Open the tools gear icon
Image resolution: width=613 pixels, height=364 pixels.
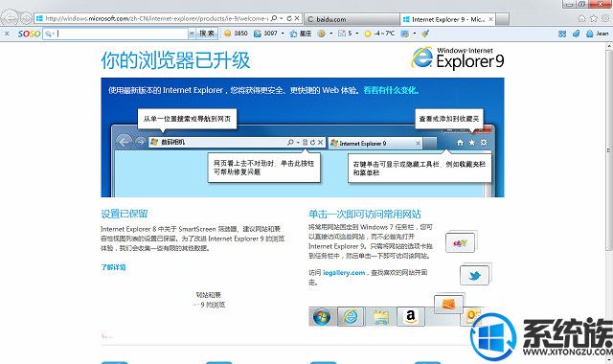[x=605, y=18]
